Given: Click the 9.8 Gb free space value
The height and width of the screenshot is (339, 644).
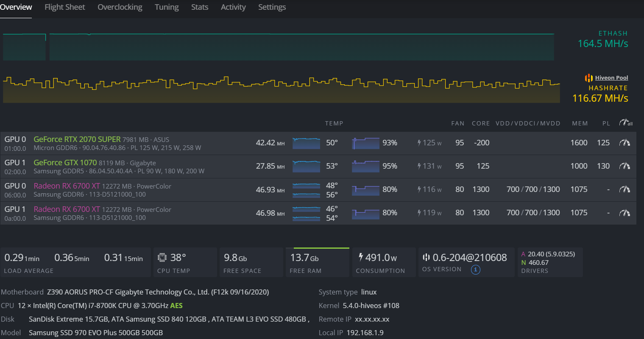Looking at the screenshot, I should [x=235, y=258].
